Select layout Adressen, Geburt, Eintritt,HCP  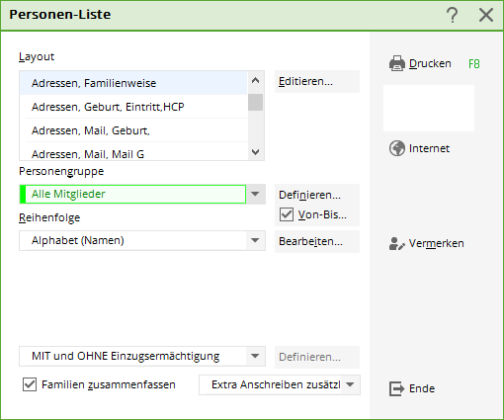(x=133, y=107)
